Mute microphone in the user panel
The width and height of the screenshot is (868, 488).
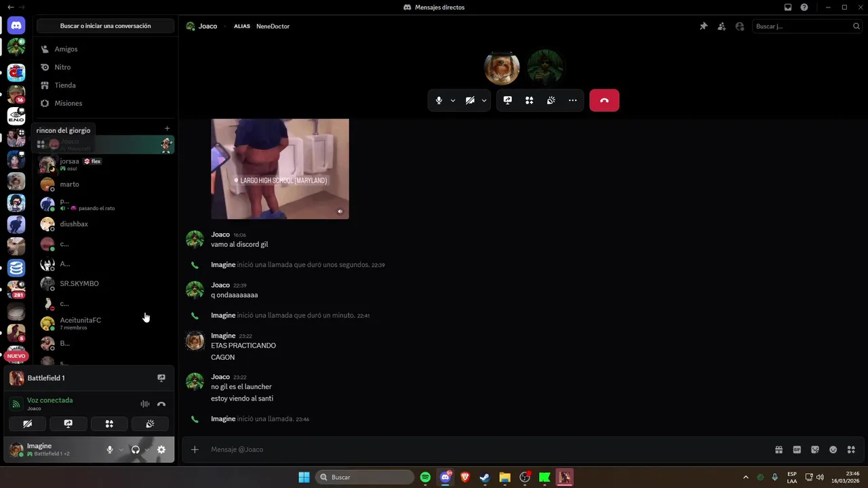110,449
